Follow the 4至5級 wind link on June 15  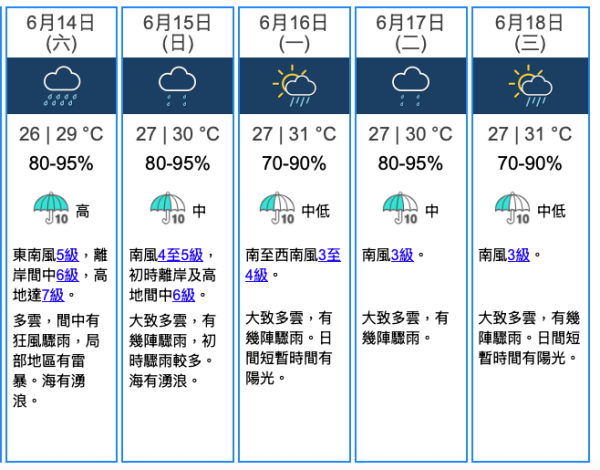(x=180, y=255)
